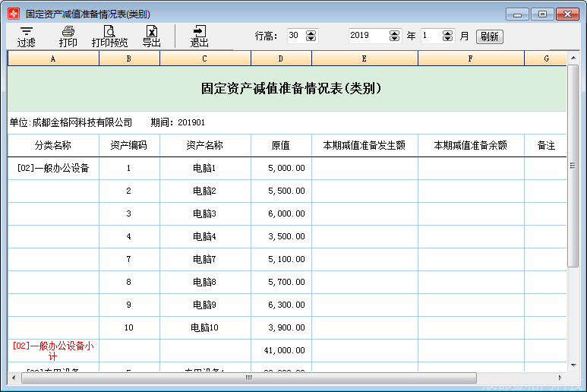Click the Export (导出) icon
The image size is (587, 392).
point(152,31)
